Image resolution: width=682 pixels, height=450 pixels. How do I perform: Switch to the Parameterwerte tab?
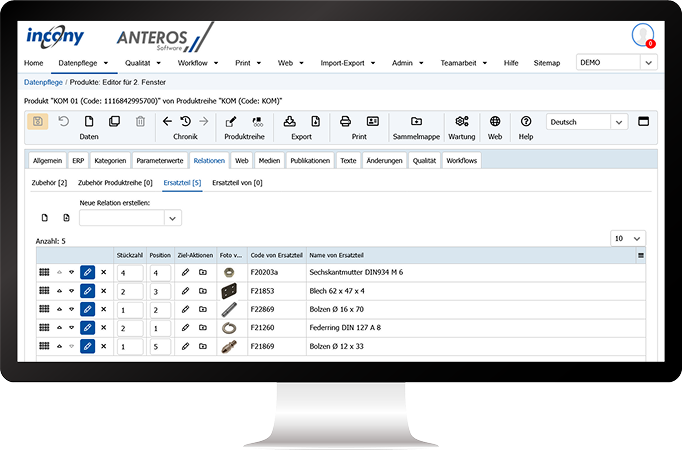coord(160,160)
